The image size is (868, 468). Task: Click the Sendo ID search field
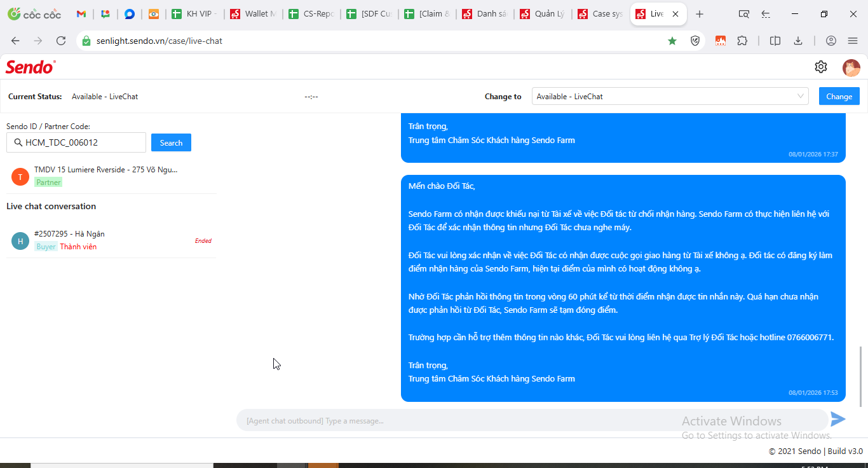(76, 142)
